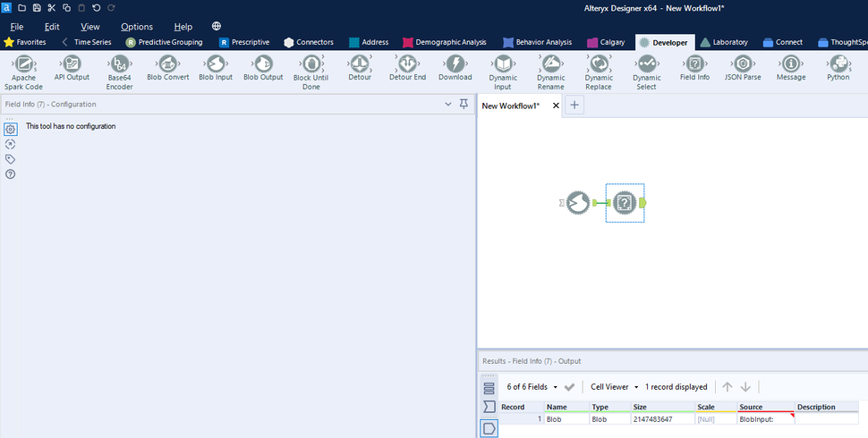
Task: Select the Message tool
Action: (790, 69)
